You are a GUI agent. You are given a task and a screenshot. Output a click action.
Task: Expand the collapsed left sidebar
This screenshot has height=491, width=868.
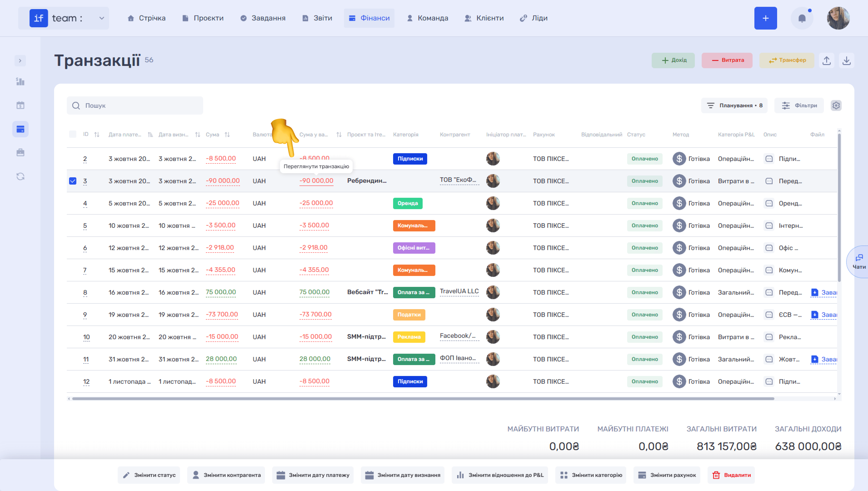[x=20, y=61]
